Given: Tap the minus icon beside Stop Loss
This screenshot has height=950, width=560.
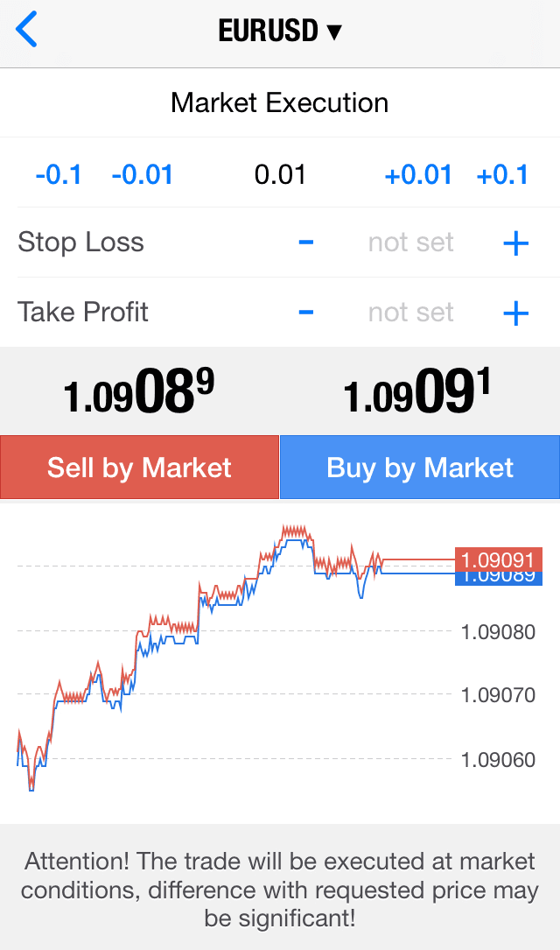Looking at the screenshot, I should pyautogui.click(x=305, y=242).
